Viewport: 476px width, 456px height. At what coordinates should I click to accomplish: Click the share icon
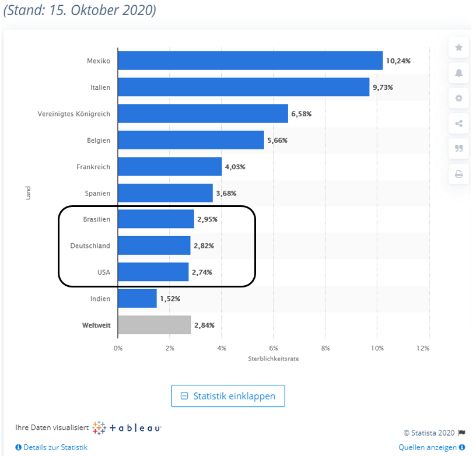pos(459,123)
